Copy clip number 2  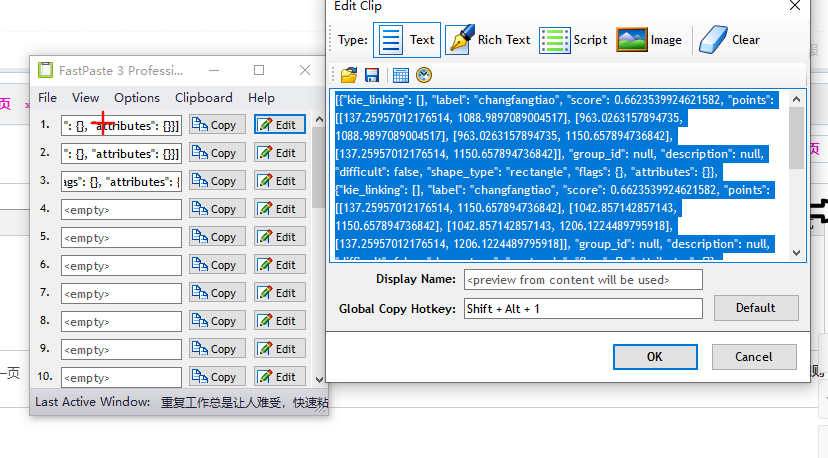(217, 153)
